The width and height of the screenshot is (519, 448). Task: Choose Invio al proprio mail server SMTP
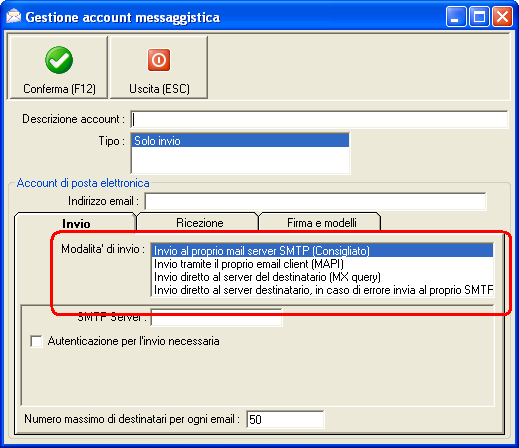pyautogui.click(x=322, y=251)
